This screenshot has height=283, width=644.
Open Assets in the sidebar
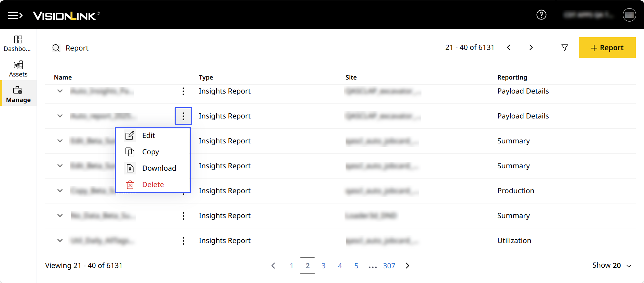[18, 69]
